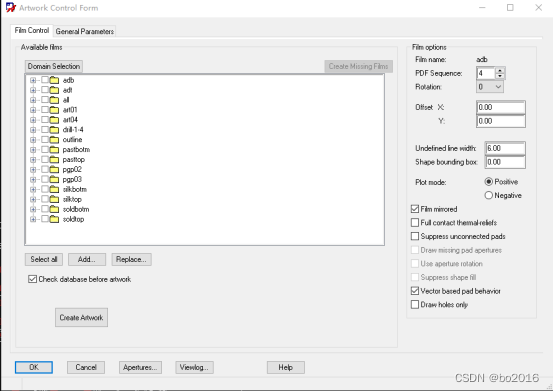The width and height of the screenshot is (554, 392).
Task: Click the drill-1-4 folder icon
Action: (54, 130)
